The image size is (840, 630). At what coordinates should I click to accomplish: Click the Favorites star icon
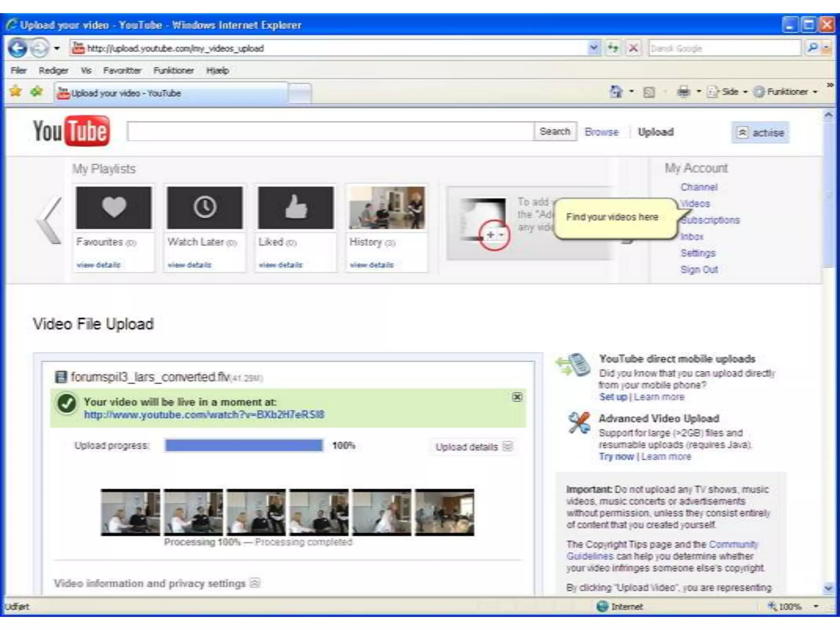15,91
